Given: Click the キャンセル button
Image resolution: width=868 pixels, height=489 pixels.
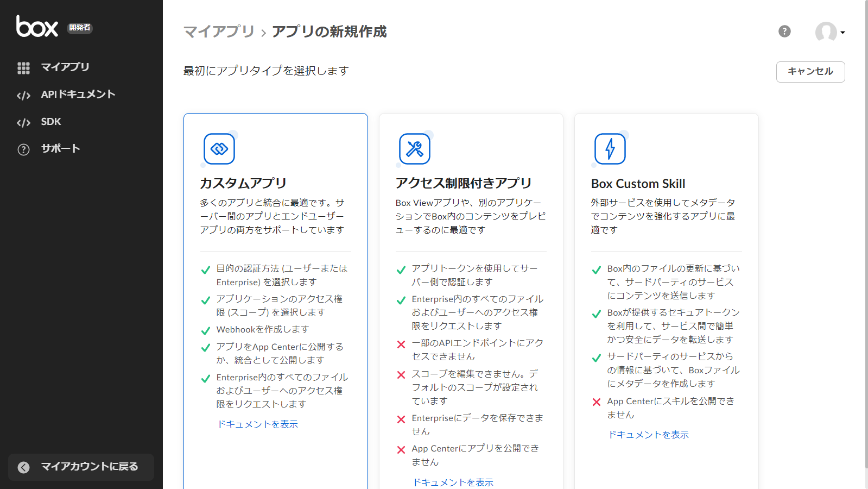Looking at the screenshot, I should click(810, 72).
